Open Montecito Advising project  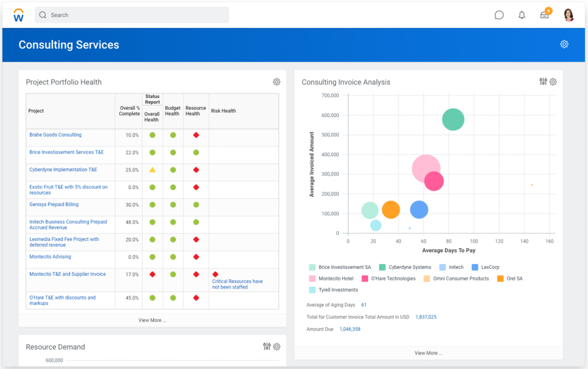[x=50, y=257]
